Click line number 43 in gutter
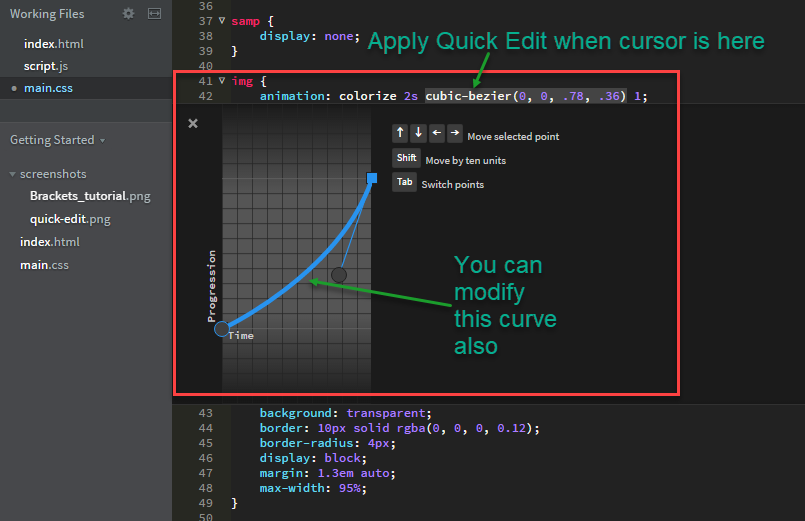This screenshot has width=805, height=521. (x=205, y=413)
